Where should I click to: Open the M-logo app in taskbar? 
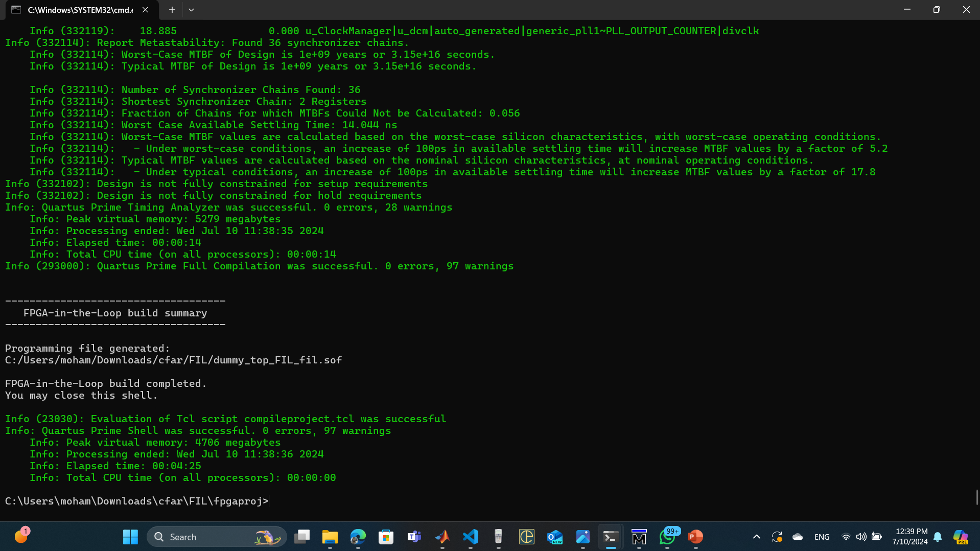point(639,537)
